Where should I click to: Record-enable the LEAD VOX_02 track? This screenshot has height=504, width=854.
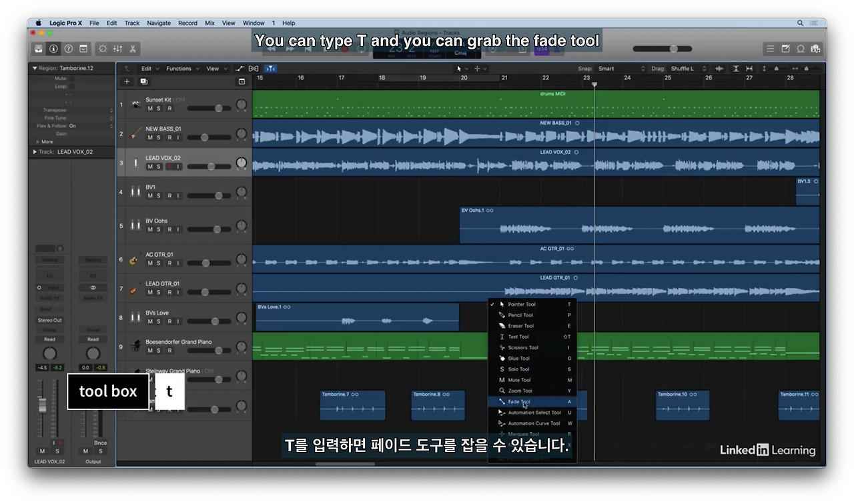169,167
